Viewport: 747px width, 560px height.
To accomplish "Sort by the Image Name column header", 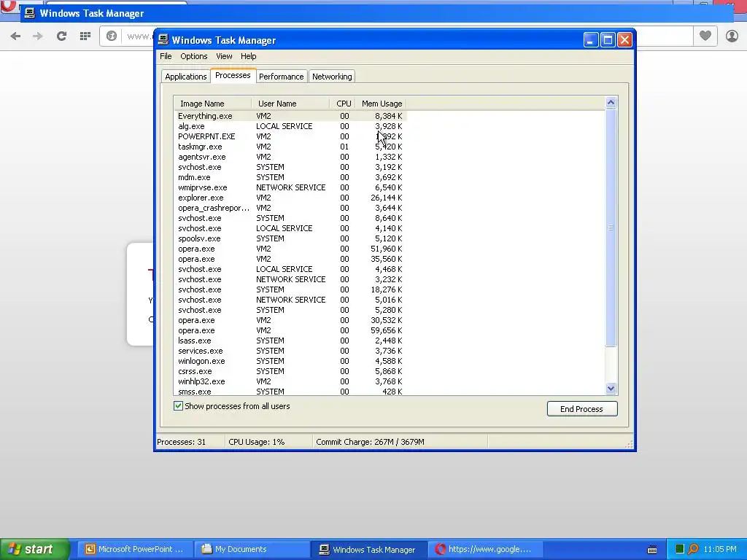I will pos(213,104).
